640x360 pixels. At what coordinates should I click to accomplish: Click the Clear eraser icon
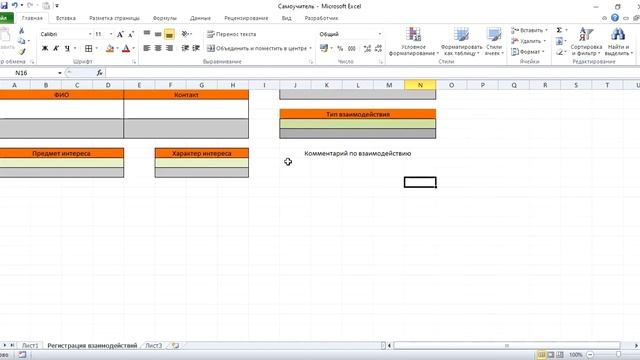[559, 52]
